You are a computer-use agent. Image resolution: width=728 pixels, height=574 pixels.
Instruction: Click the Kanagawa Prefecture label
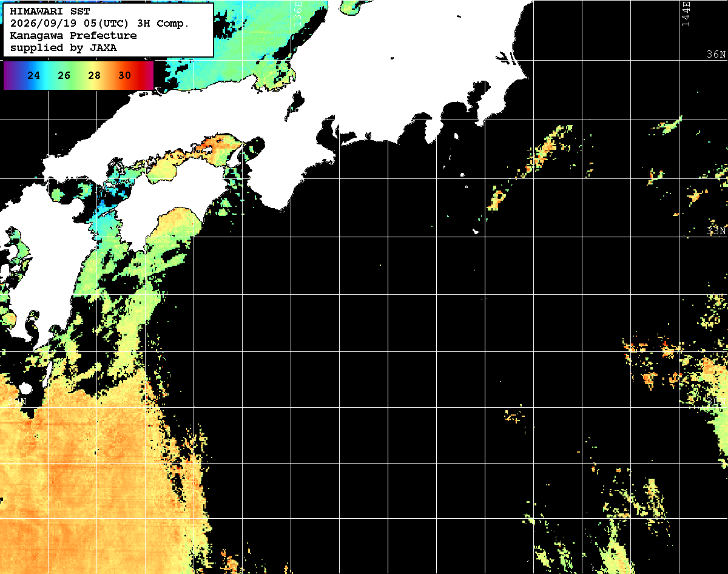73,35
